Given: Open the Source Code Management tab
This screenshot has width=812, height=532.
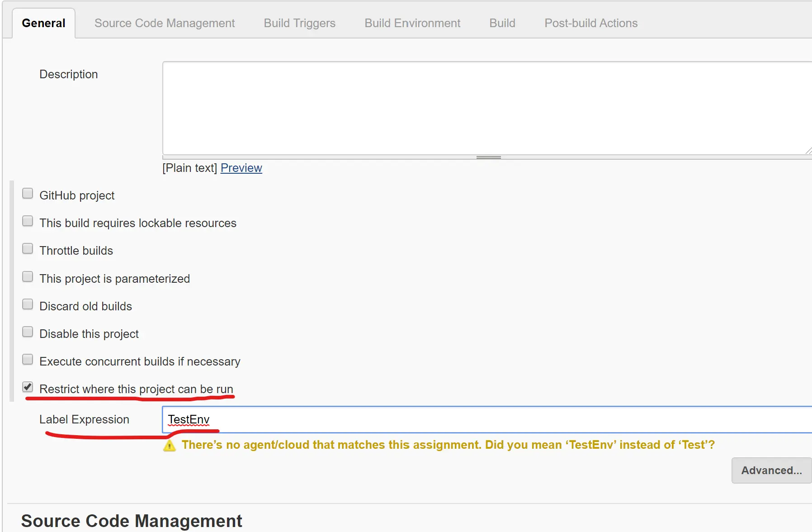Looking at the screenshot, I should coord(165,23).
